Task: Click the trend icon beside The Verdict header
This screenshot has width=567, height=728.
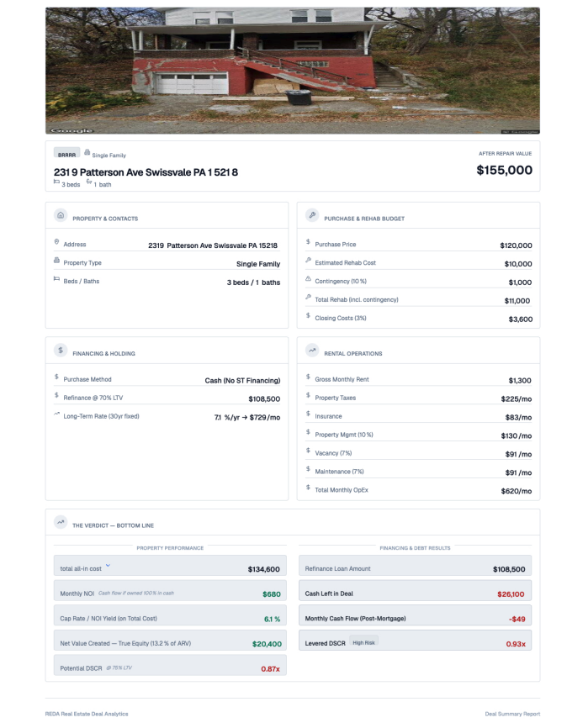Action: click(x=61, y=522)
